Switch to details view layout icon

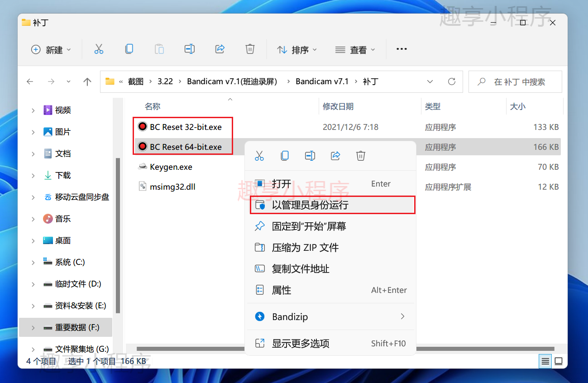545,361
